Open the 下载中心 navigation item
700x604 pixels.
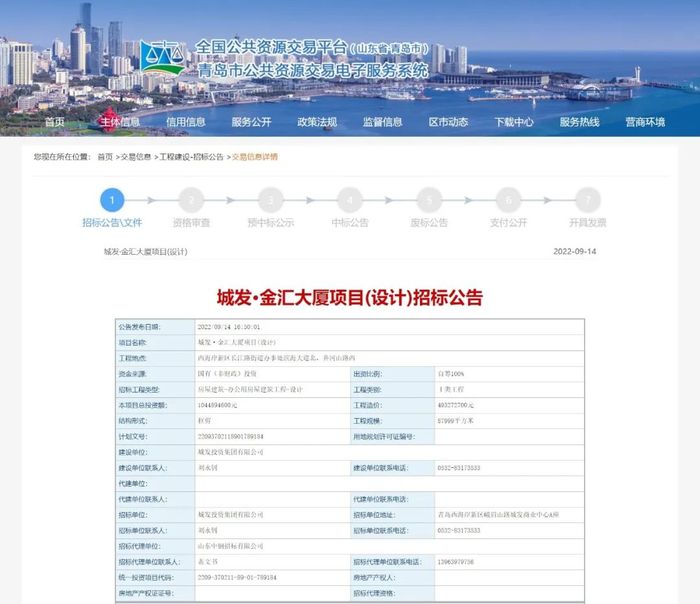514,122
